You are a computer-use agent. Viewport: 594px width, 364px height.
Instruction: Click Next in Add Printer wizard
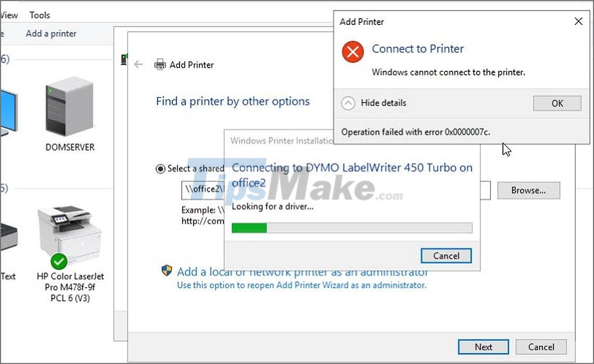pyautogui.click(x=484, y=347)
